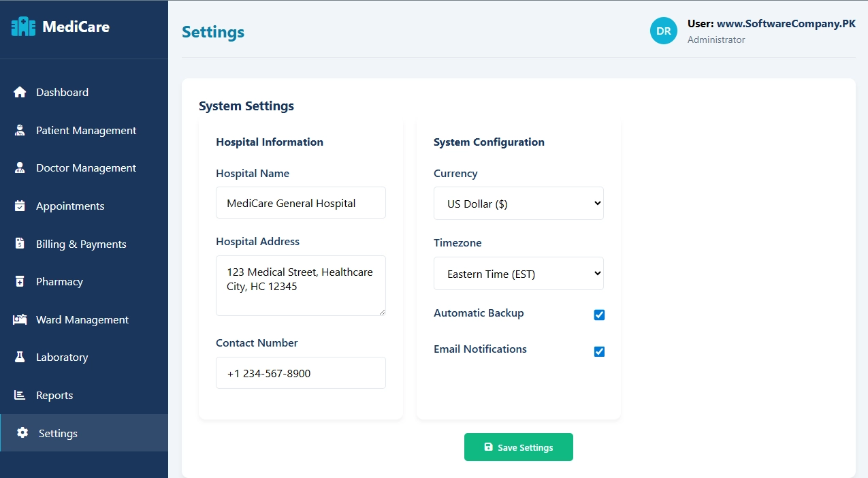
Task: Open Doctor Management via its sidebar icon
Action: (20, 168)
